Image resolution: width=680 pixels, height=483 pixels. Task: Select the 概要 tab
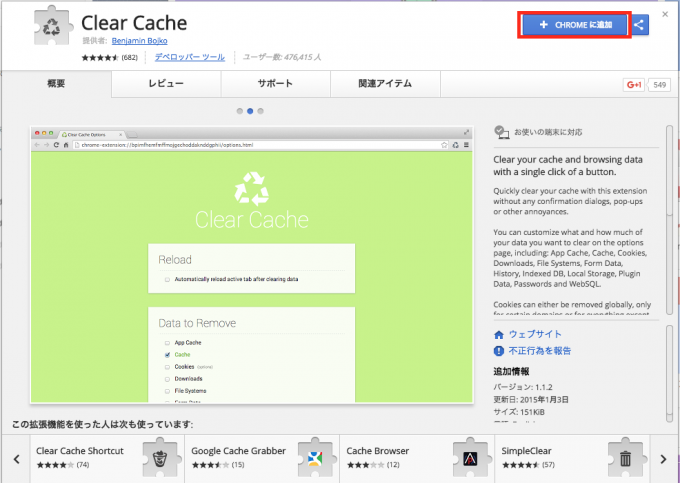56,84
